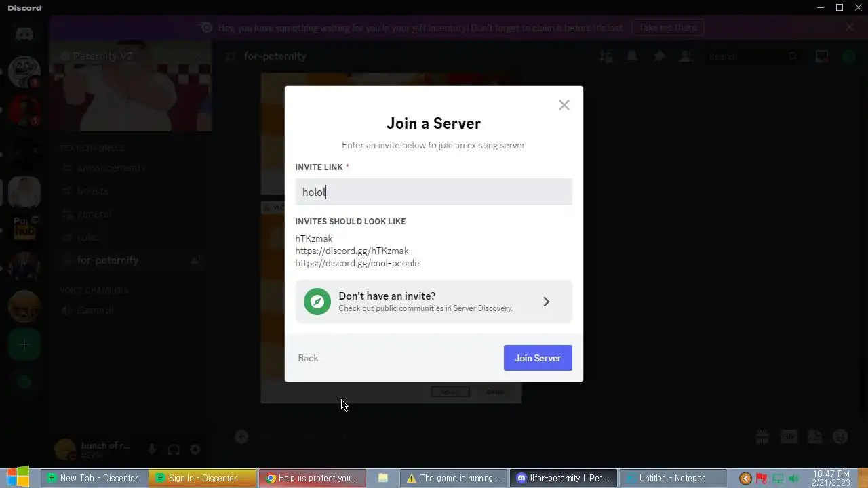Switch to The game is running taskbar item
The image size is (868, 488).
click(x=454, y=478)
